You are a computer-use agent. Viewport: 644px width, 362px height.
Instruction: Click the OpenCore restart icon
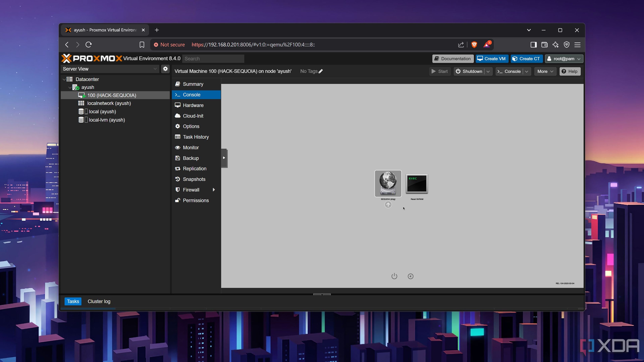click(x=411, y=276)
